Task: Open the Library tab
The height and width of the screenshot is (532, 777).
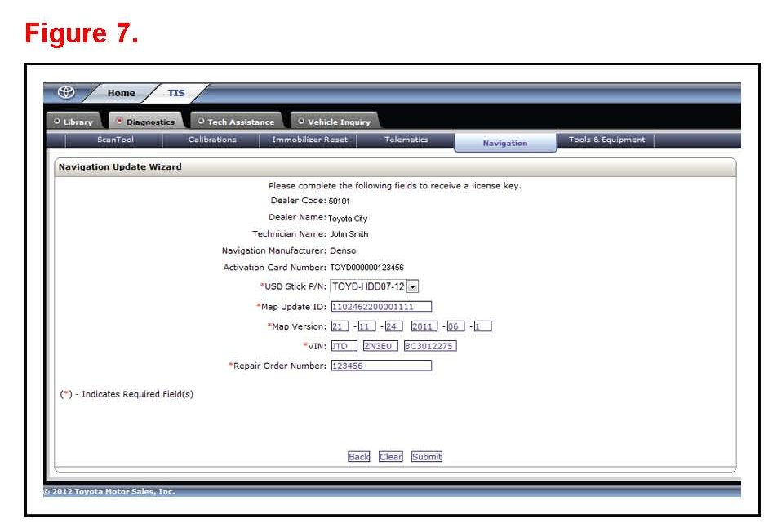Action: pyautogui.click(x=73, y=122)
